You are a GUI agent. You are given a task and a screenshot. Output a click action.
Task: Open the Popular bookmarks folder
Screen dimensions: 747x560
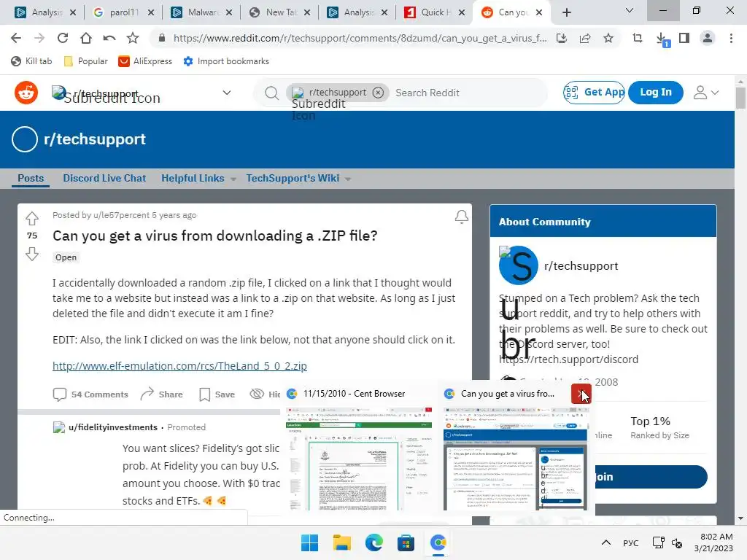(x=86, y=61)
